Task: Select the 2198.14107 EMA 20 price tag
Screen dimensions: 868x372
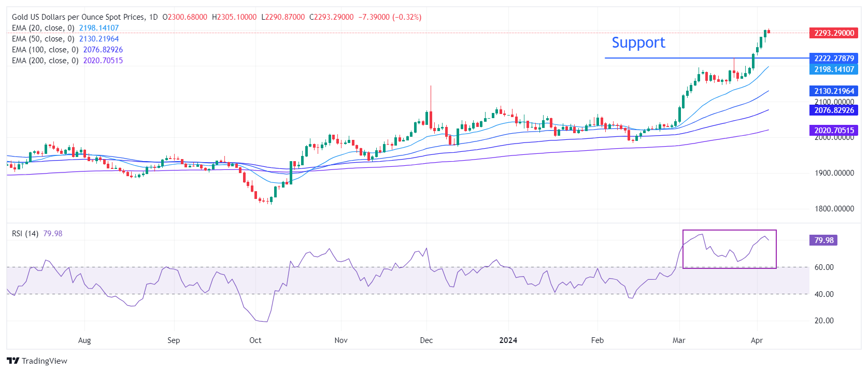Action: [833, 69]
